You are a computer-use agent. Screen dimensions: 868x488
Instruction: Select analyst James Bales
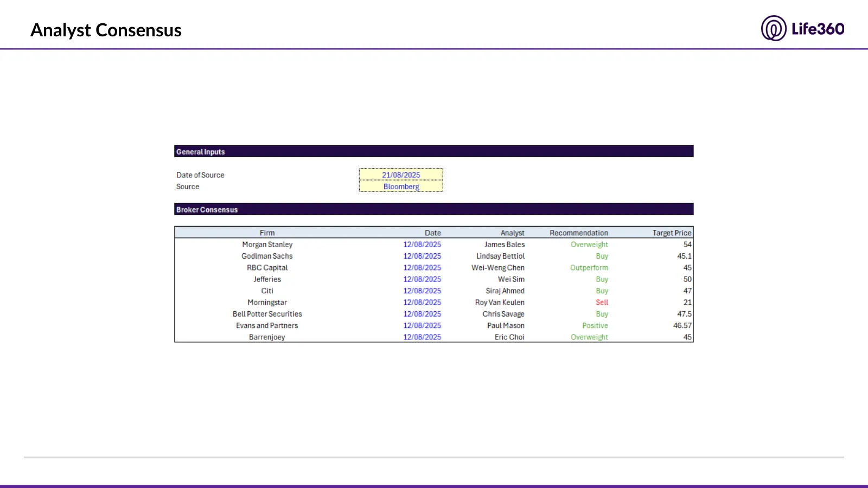[505, 245]
